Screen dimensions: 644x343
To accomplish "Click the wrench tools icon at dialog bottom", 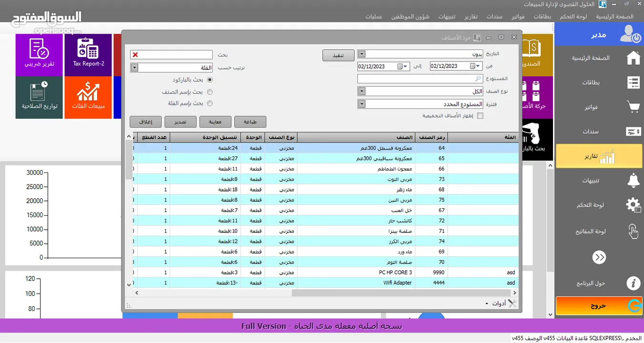I will click(513, 303).
